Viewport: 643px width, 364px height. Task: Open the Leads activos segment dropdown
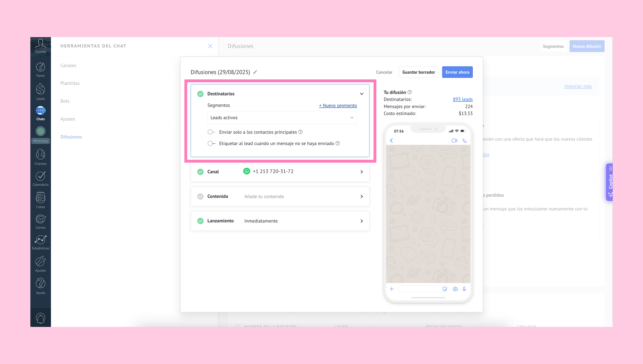(x=282, y=117)
